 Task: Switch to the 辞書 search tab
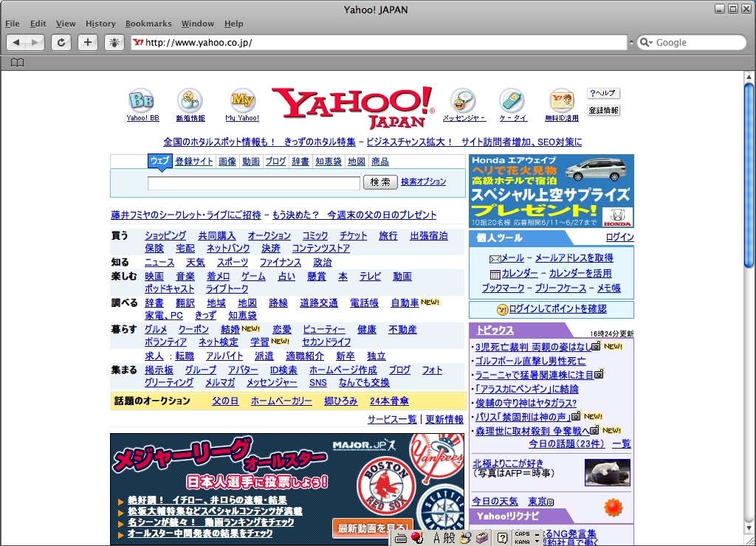pyautogui.click(x=300, y=162)
